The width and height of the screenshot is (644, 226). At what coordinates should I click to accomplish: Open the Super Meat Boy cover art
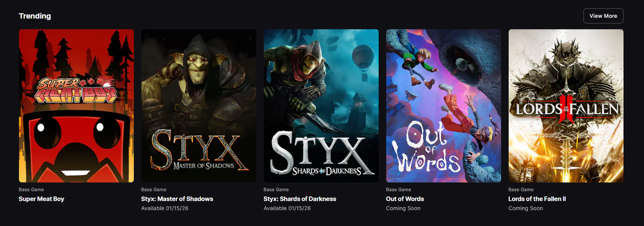tap(77, 105)
